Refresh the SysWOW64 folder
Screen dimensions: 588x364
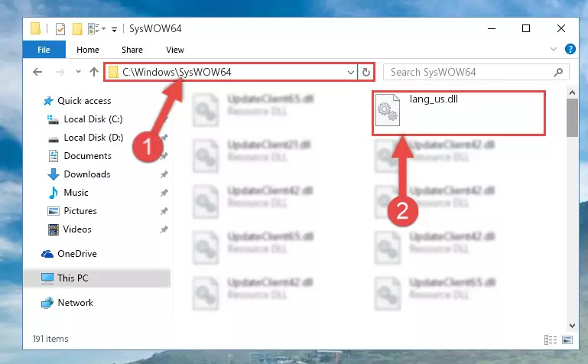[366, 72]
